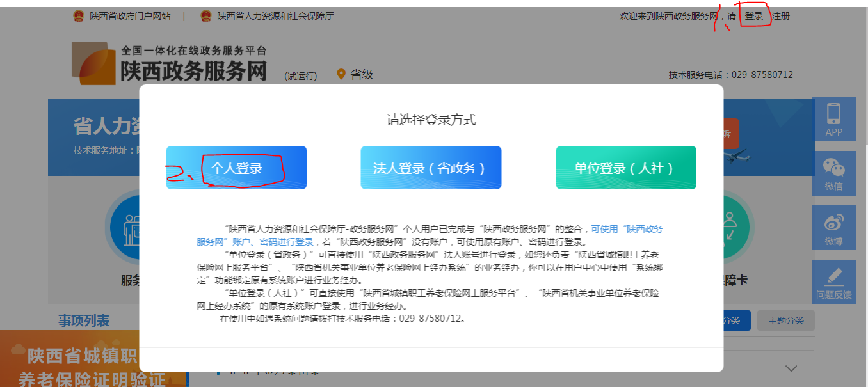
Task: Choose 法人登录（省政务） login option
Action: coord(431,168)
